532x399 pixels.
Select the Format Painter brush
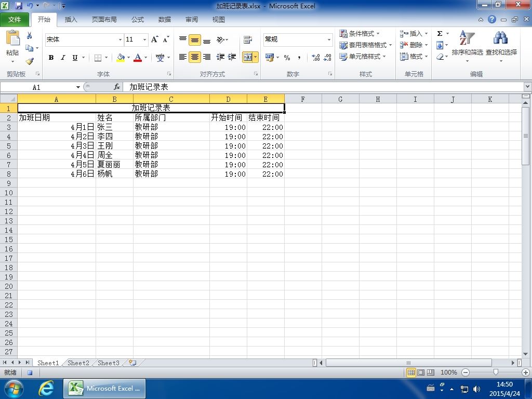click(30, 61)
